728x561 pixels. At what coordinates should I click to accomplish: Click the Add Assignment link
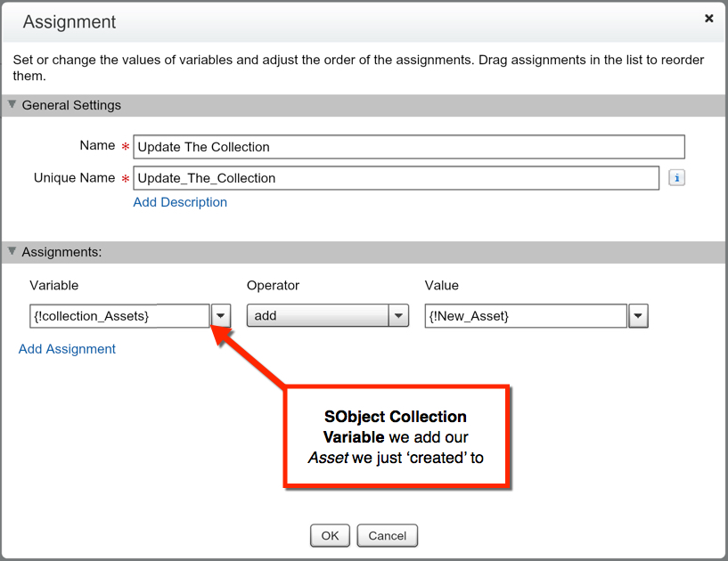point(68,349)
